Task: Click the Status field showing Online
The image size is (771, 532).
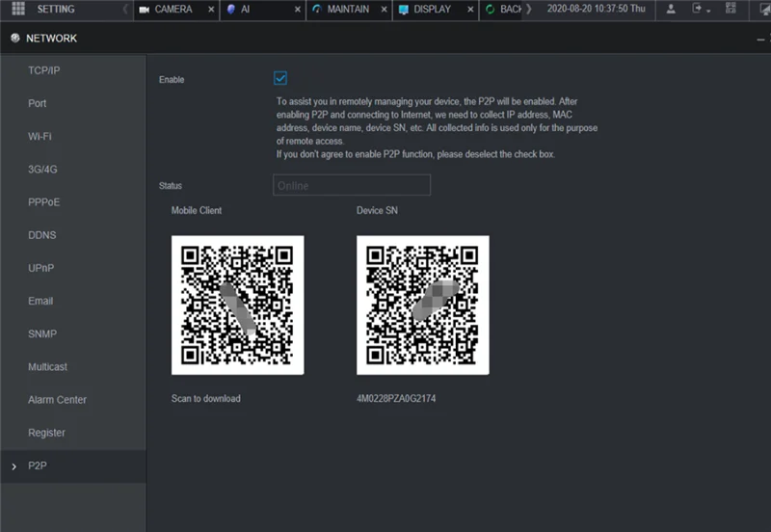Action: point(352,185)
